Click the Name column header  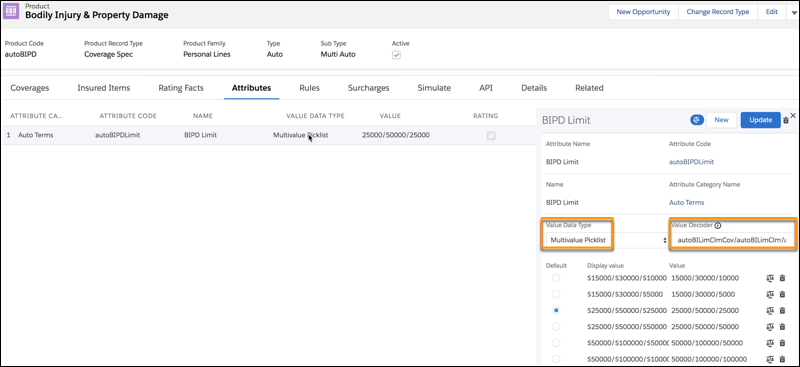pos(203,116)
